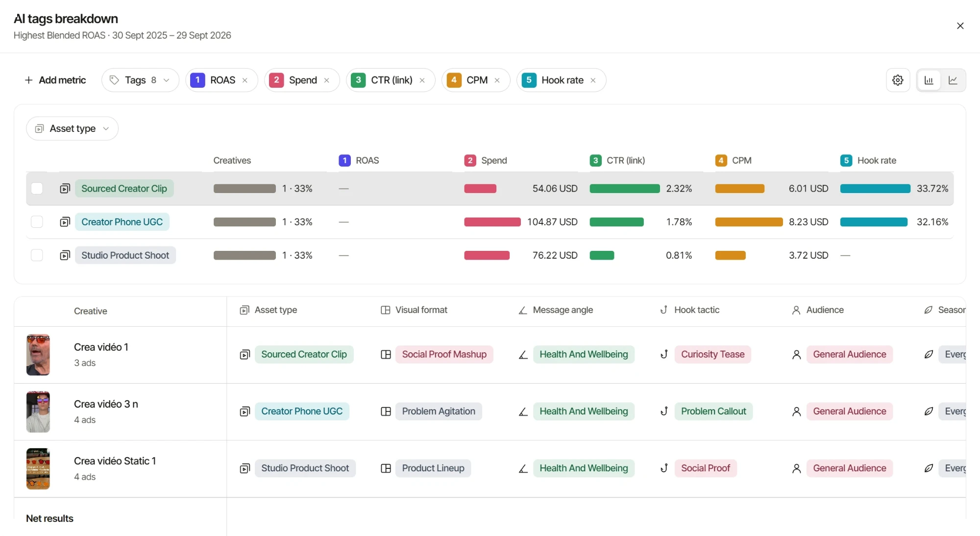Click the Creatives column header
This screenshot has height=536, width=980.
(232, 160)
